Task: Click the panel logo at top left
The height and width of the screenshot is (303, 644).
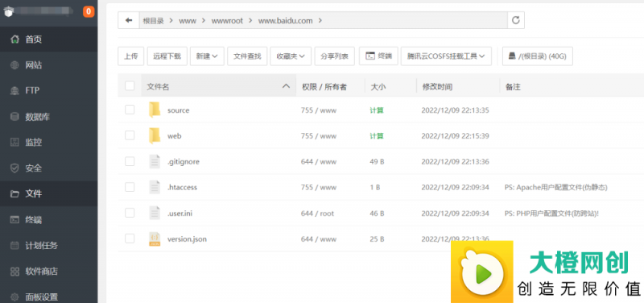Action: click(9, 11)
